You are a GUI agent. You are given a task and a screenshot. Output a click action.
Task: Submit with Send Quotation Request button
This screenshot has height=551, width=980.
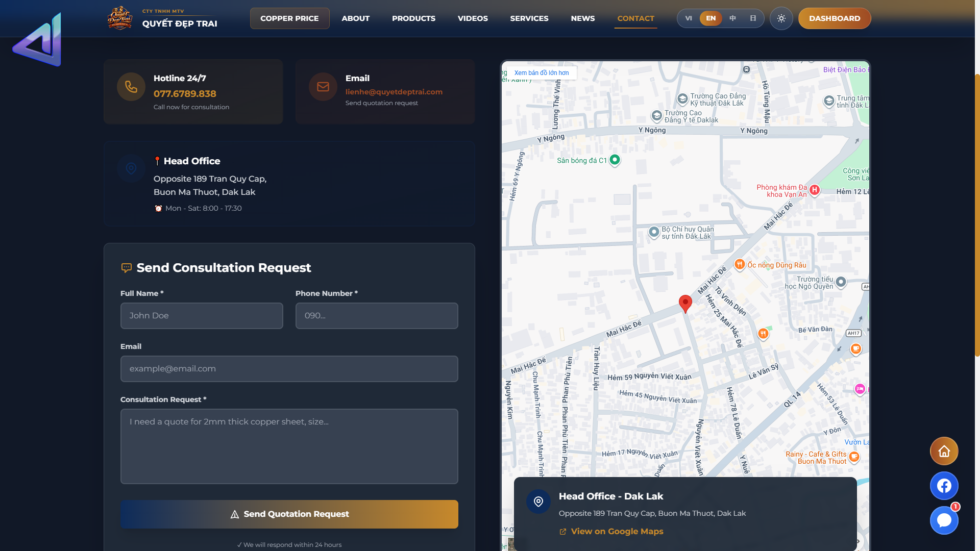click(289, 514)
